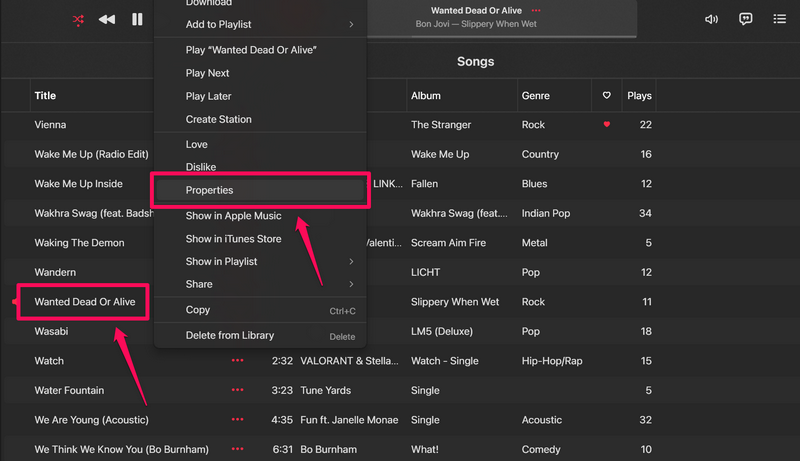800x461 pixels.
Task: Click more dots for We Are Young (Acoustic)
Action: (x=237, y=420)
